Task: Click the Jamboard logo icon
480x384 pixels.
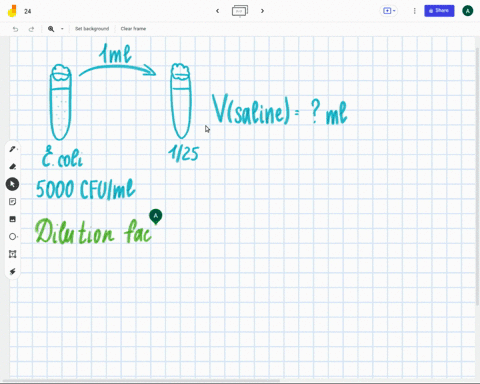Action: tap(12, 11)
